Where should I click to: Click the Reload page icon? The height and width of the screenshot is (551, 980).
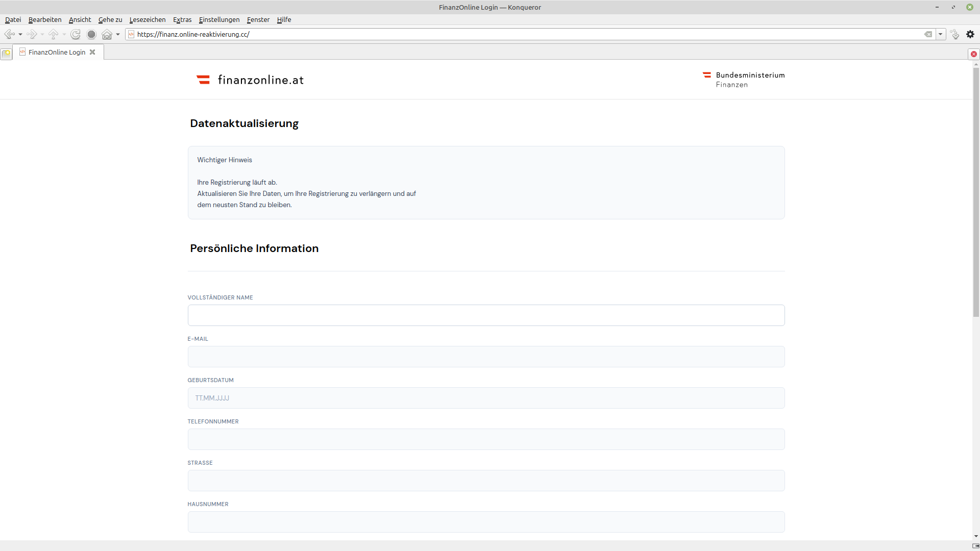coord(76,34)
